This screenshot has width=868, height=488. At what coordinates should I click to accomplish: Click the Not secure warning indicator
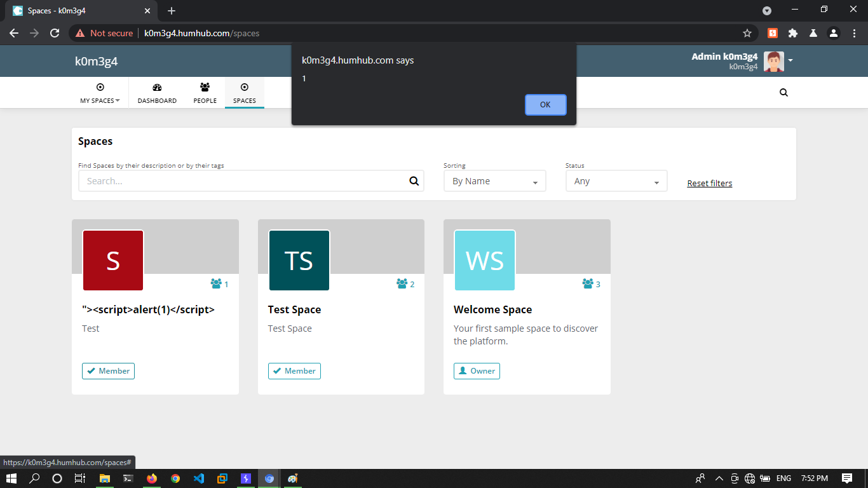pos(104,33)
